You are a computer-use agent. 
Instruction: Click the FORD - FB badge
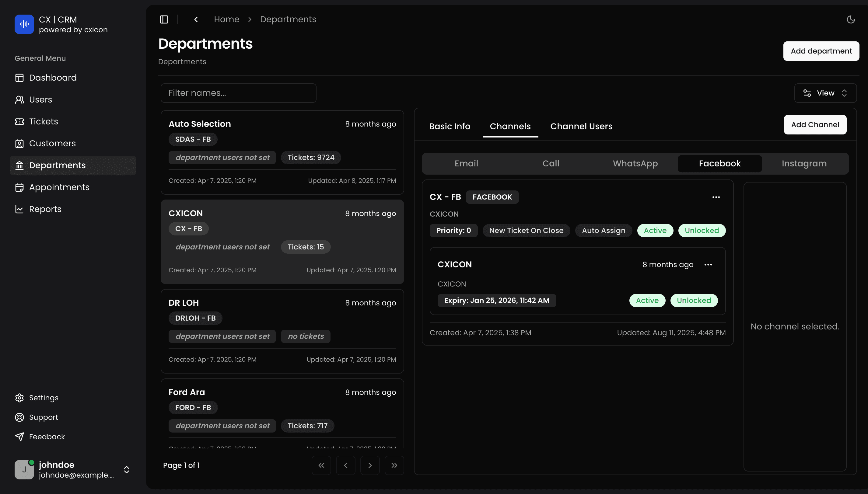coord(193,408)
